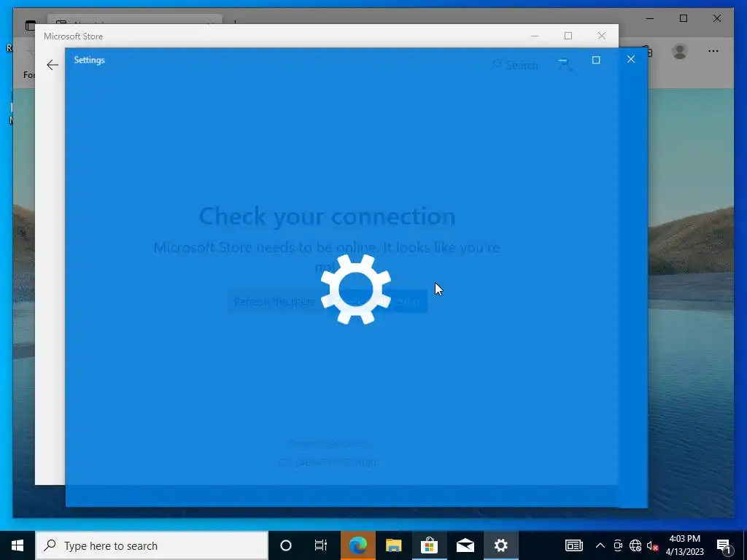
Task: Open the Windows Start menu
Action: pyautogui.click(x=18, y=545)
